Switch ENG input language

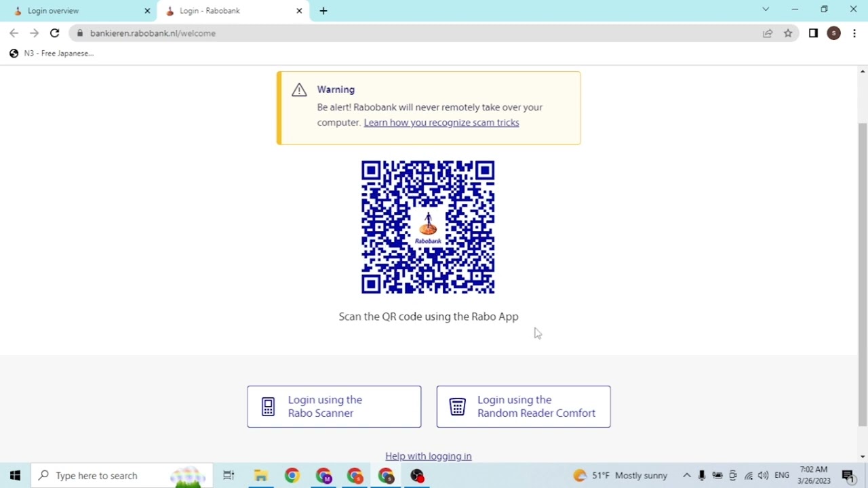[x=782, y=476]
